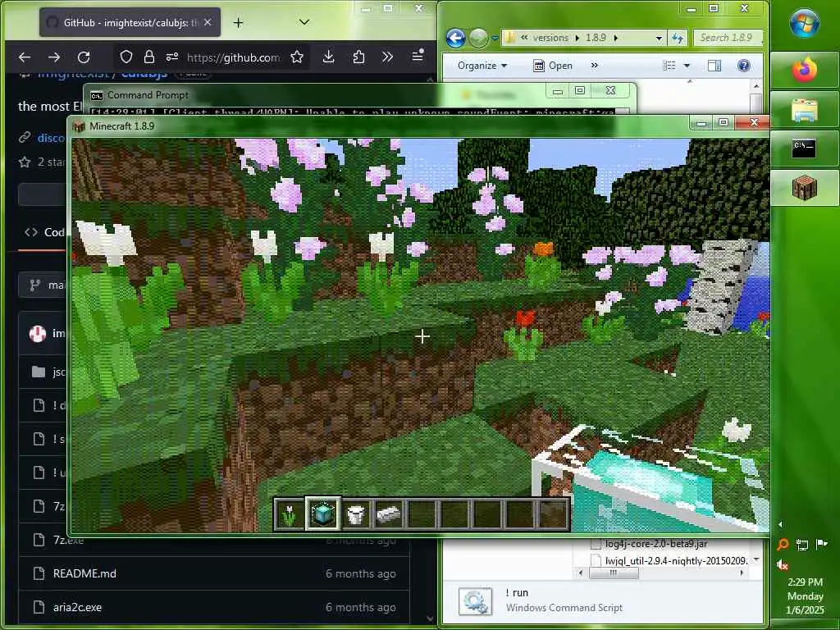This screenshot has width=840, height=630.
Task: Select the white bucket hotbar slot
Action: pos(356,514)
